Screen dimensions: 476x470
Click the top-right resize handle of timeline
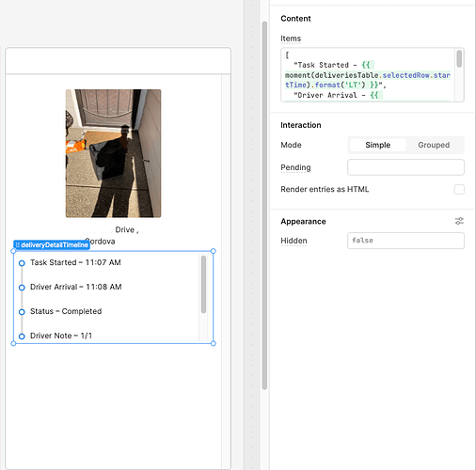coord(214,251)
